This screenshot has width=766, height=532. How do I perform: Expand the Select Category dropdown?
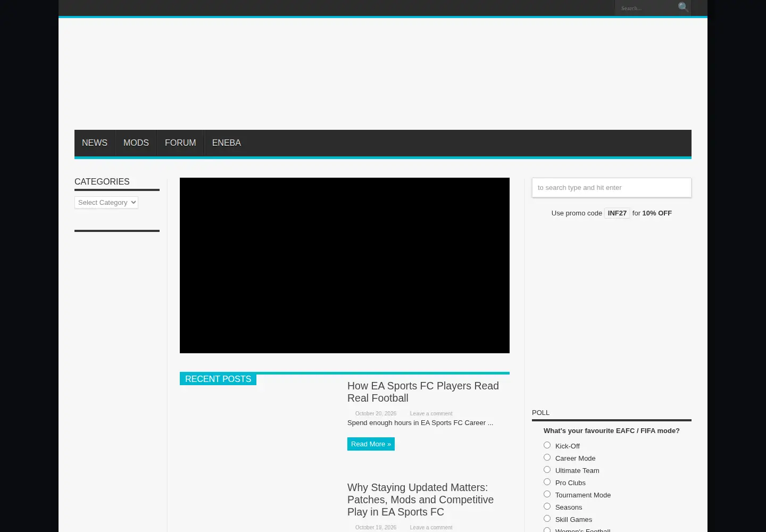coord(106,202)
